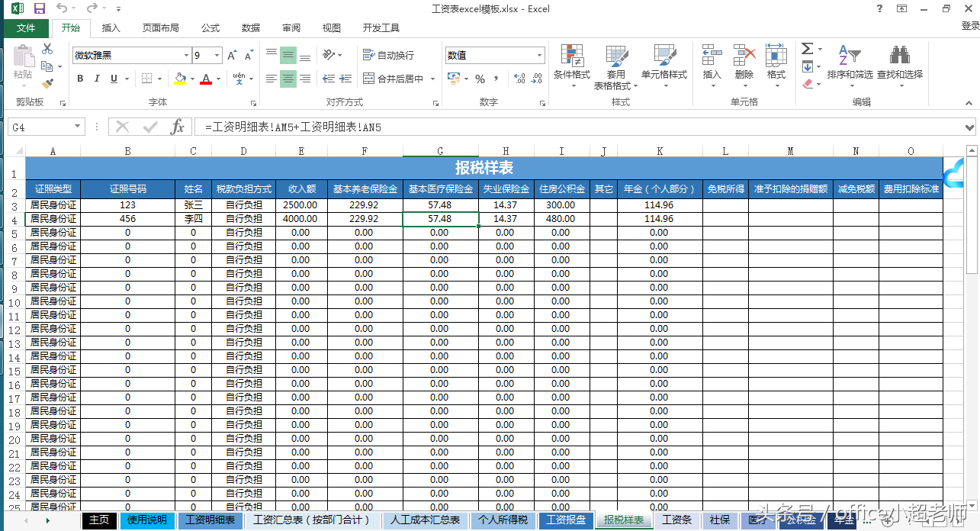The width and height of the screenshot is (980, 531).
Task: Open 套用表格格式 table formats
Action: point(616,67)
